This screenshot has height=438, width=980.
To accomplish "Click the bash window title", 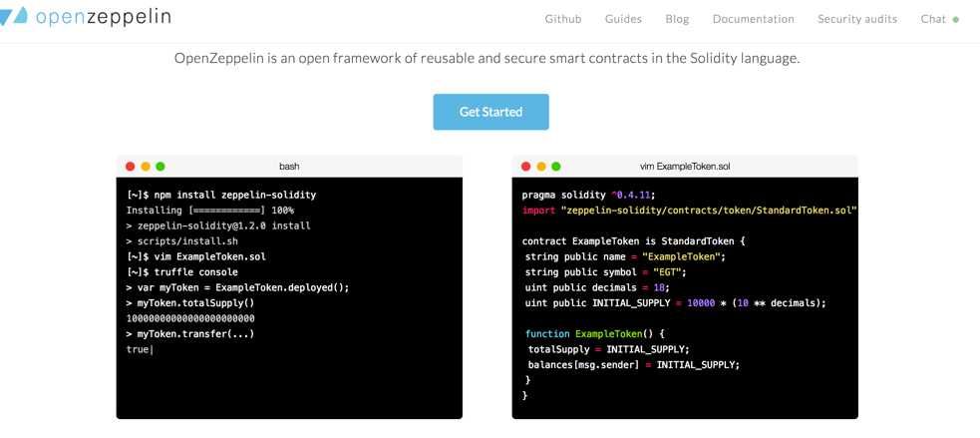I will (289, 167).
